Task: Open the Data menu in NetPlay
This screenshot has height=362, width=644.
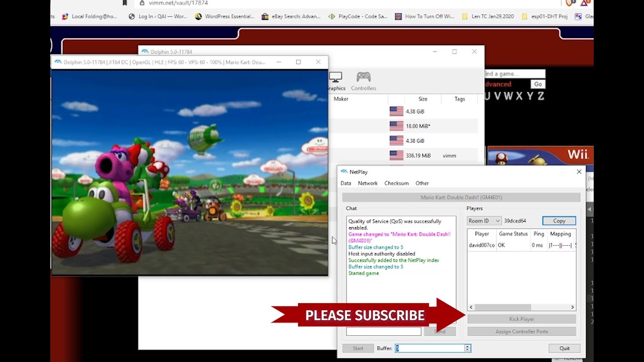Action: pyautogui.click(x=346, y=183)
